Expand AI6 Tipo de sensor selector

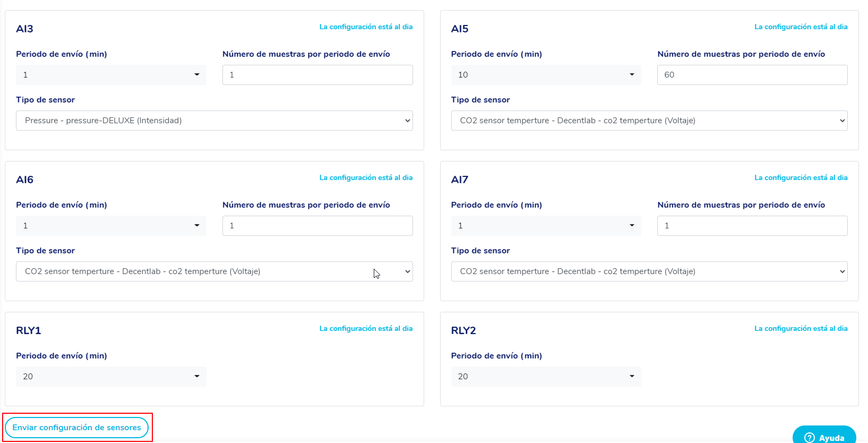point(214,271)
